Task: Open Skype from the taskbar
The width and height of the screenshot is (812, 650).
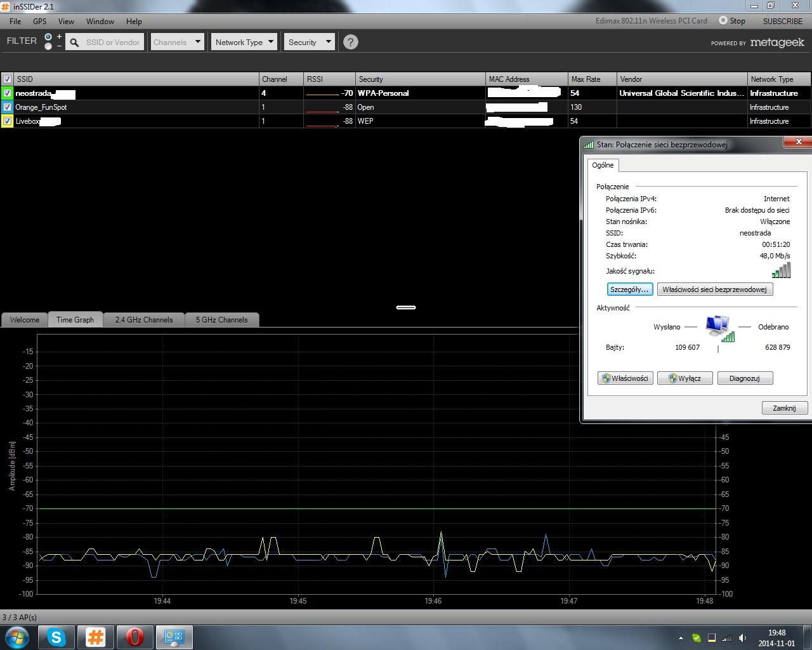Action: 56,637
